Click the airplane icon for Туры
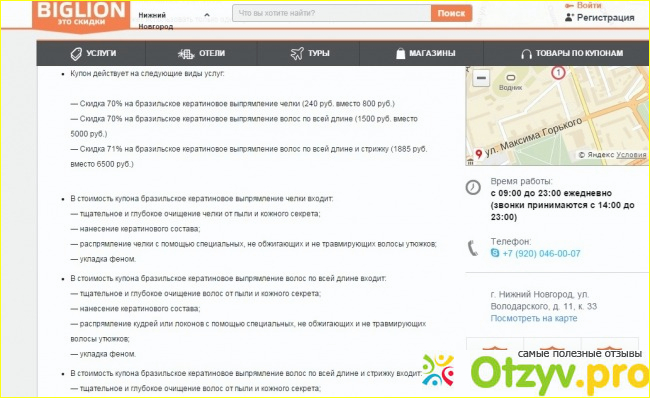This screenshot has height=398, width=650. click(x=297, y=53)
